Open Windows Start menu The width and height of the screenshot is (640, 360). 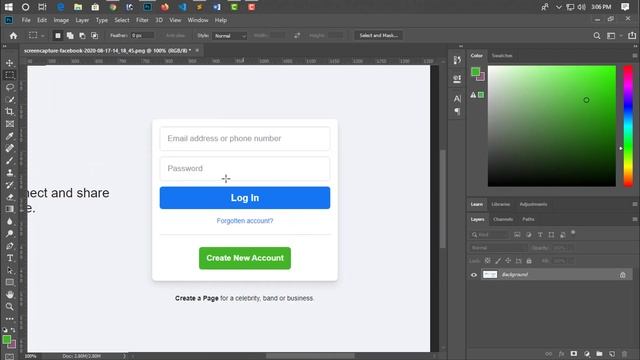click(9, 7)
